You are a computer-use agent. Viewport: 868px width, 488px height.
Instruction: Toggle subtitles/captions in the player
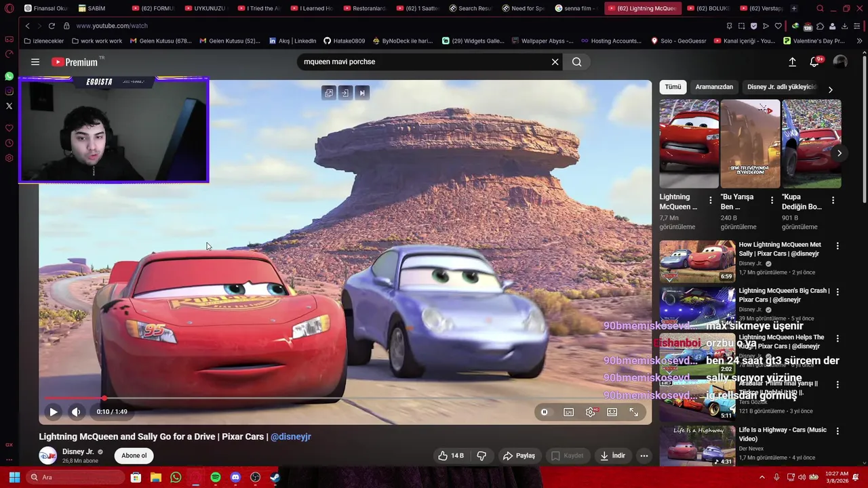(569, 411)
